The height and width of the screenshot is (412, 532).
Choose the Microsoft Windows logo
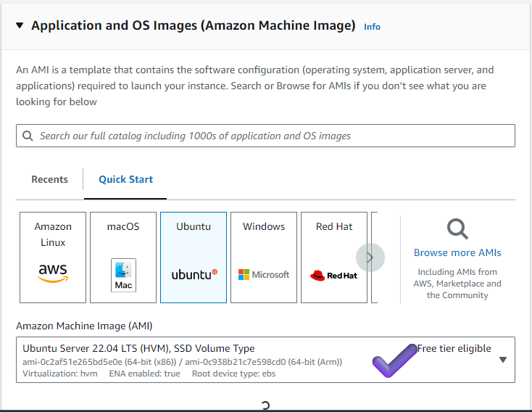264,275
